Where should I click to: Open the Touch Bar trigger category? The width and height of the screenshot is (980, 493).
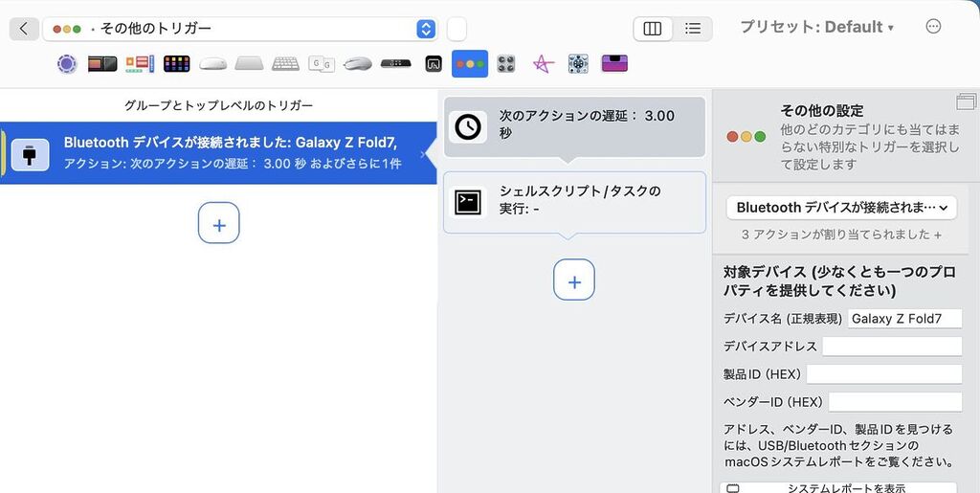tap(102, 64)
